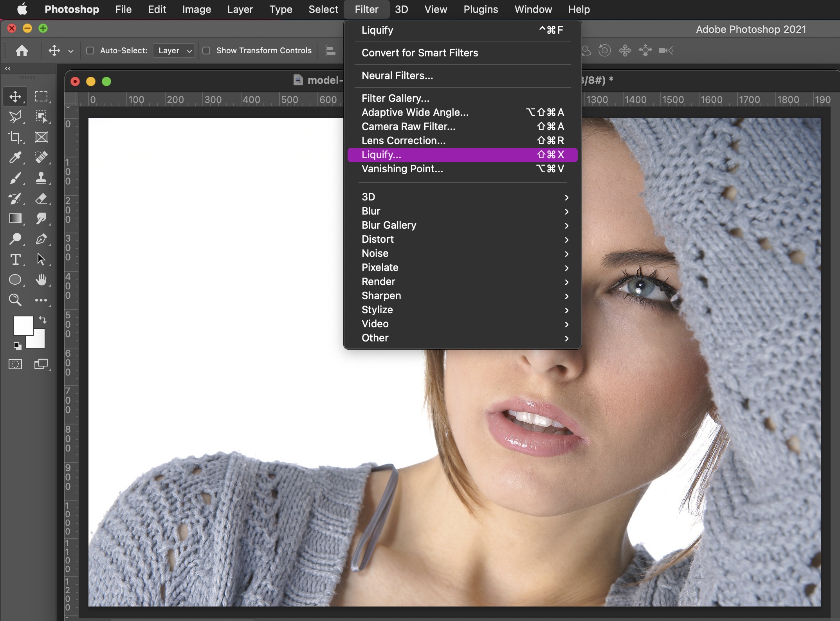
Task: Open the Auto-Select Layer dropdown
Action: pos(174,51)
